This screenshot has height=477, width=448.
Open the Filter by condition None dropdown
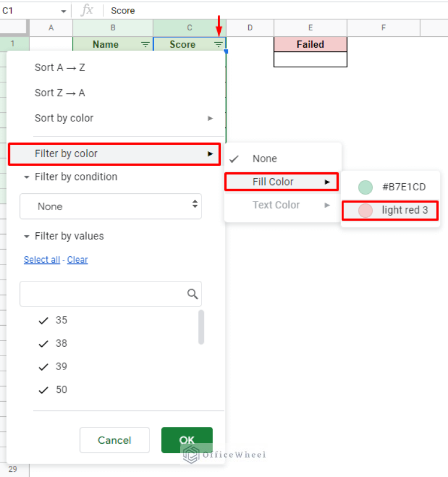(110, 206)
